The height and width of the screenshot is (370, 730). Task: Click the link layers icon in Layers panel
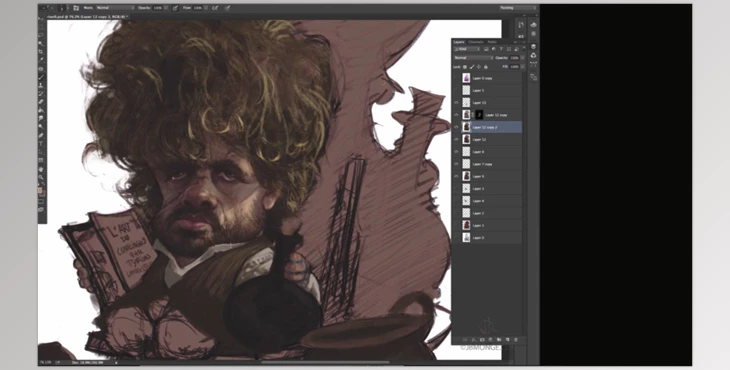pyautogui.click(x=465, y=340)
